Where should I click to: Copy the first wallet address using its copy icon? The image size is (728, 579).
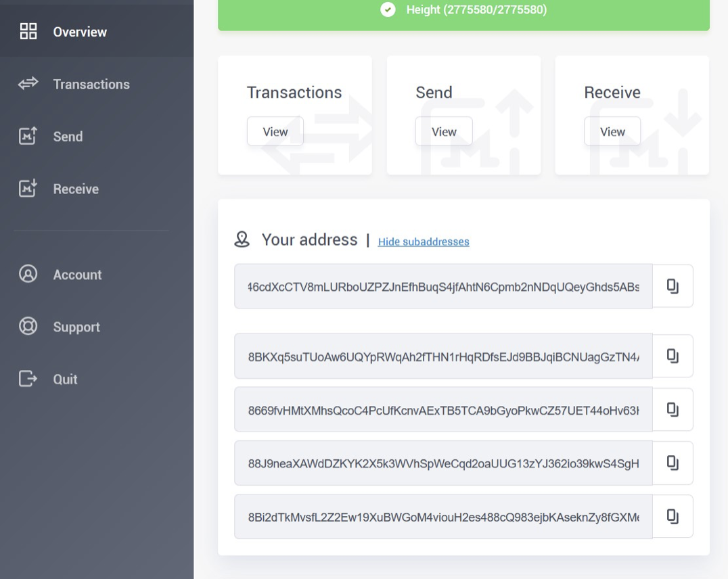coord(671,285)
